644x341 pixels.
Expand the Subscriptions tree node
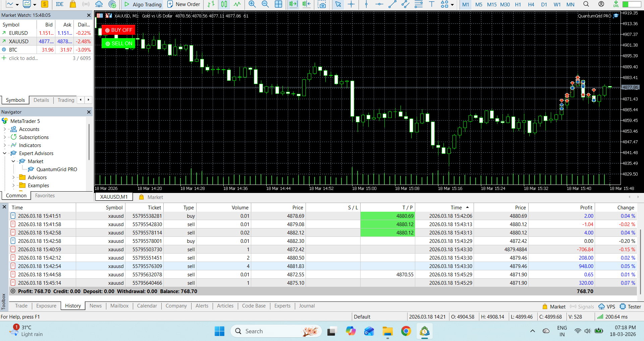coord(5,137)
